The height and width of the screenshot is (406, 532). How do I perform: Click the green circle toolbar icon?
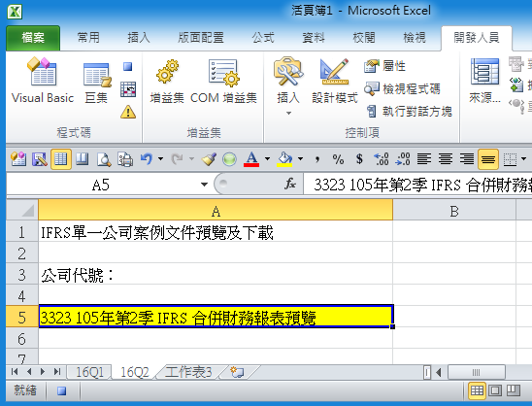(x=230, y=159)
